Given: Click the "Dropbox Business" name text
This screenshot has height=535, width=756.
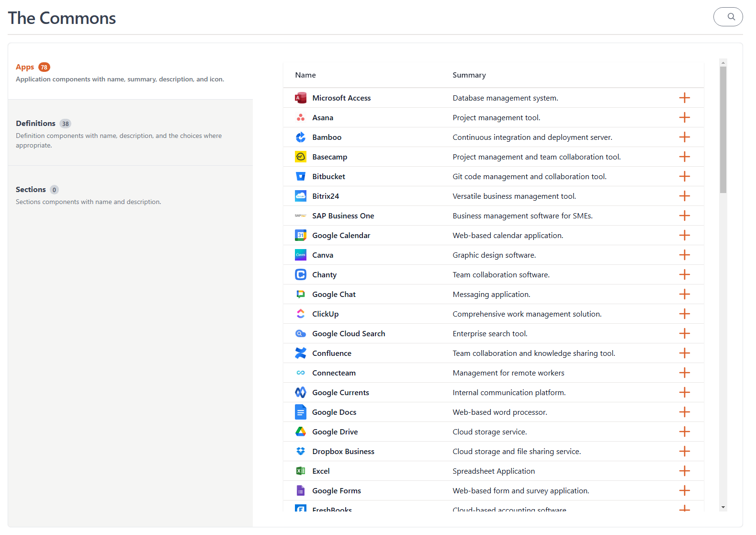Looking at the screenshot, I should click(343, 451).
